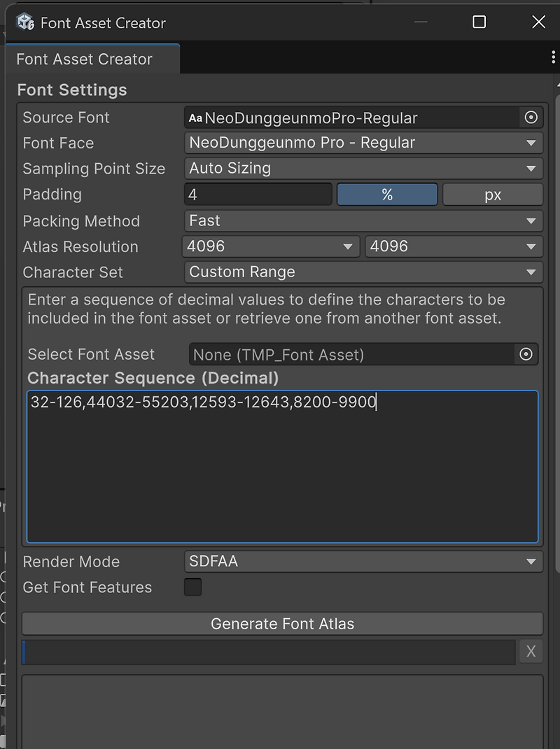The height and width of the screenshot is (749, 560).
Task: Switch padding unit to px
Action: coord(493,195)
